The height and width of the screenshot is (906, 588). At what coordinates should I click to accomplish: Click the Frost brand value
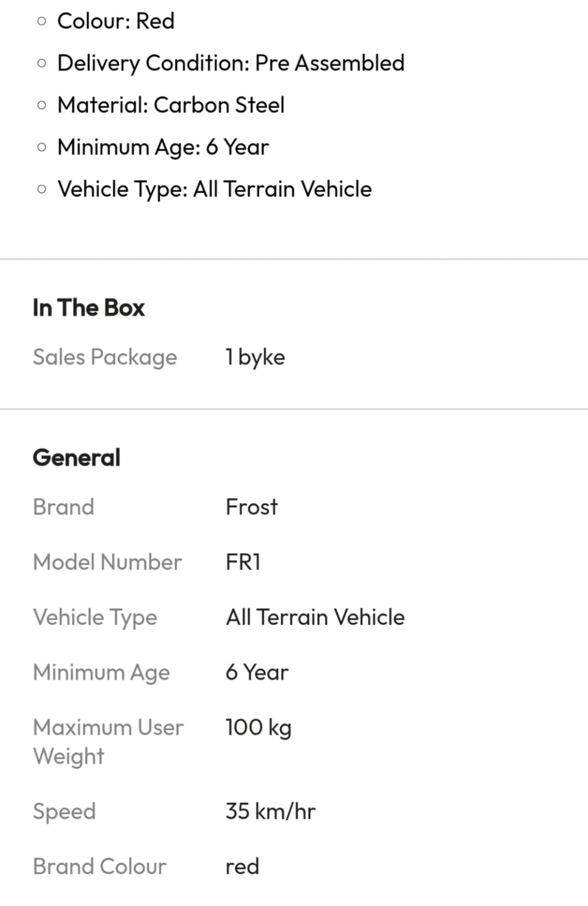coord(252,507)
